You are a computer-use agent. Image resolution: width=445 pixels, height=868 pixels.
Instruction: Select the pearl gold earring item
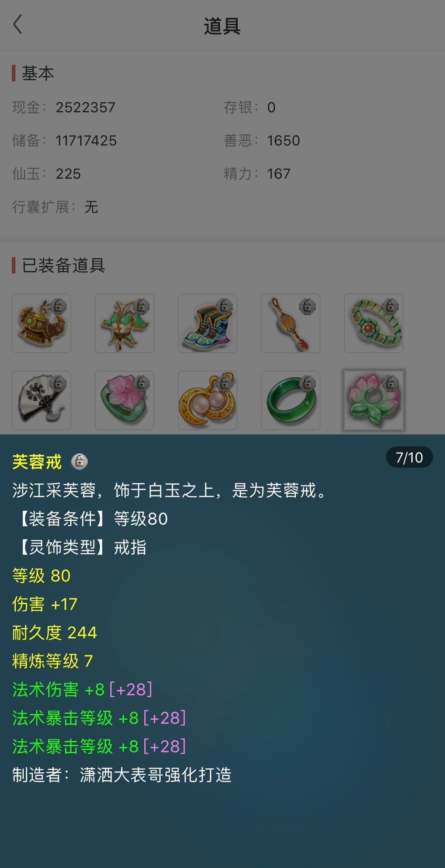pos(208,400)
